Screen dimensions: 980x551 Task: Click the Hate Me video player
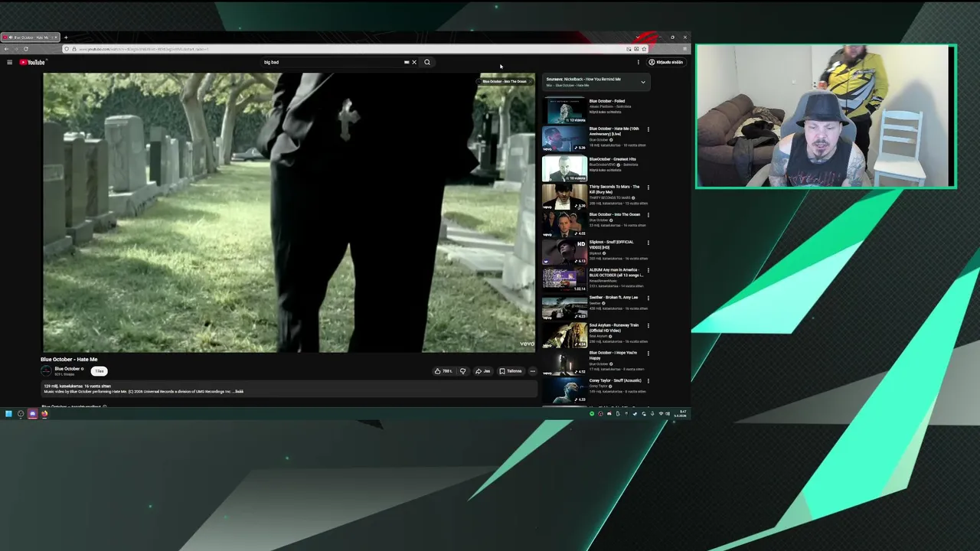click(x=289, y=213)
